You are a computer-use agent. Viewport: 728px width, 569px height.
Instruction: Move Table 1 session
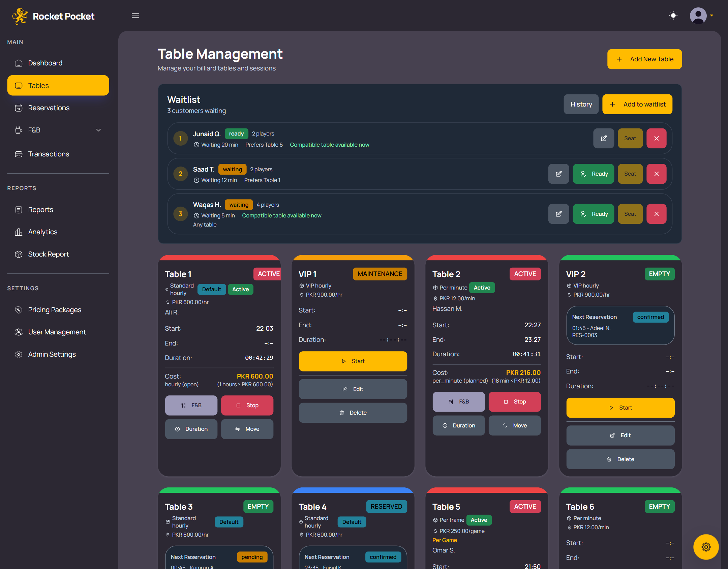pos(247,429)
